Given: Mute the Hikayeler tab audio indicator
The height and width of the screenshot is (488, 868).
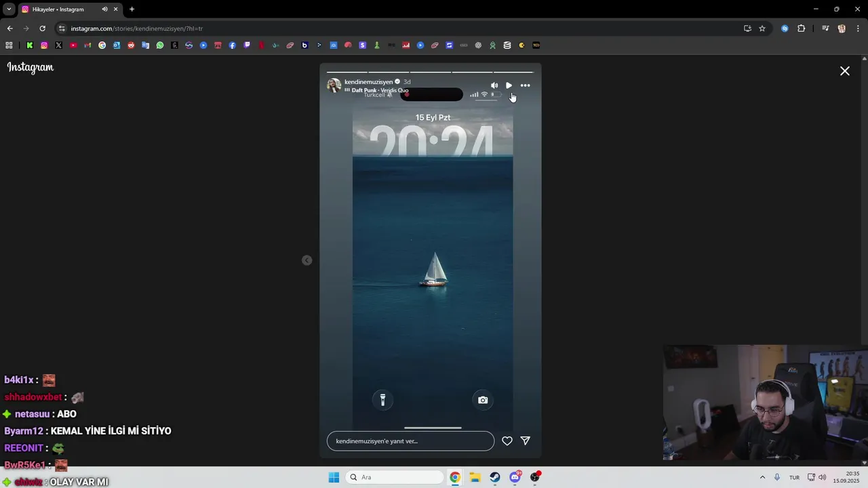Looking at the screenshot, I should (x=104, y=9).
